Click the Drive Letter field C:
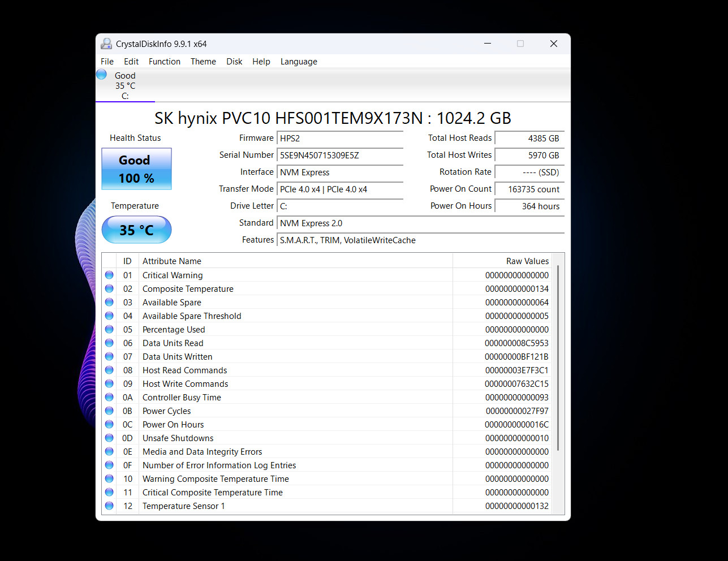Screen dimensions: 728x561 pos(340,206)
